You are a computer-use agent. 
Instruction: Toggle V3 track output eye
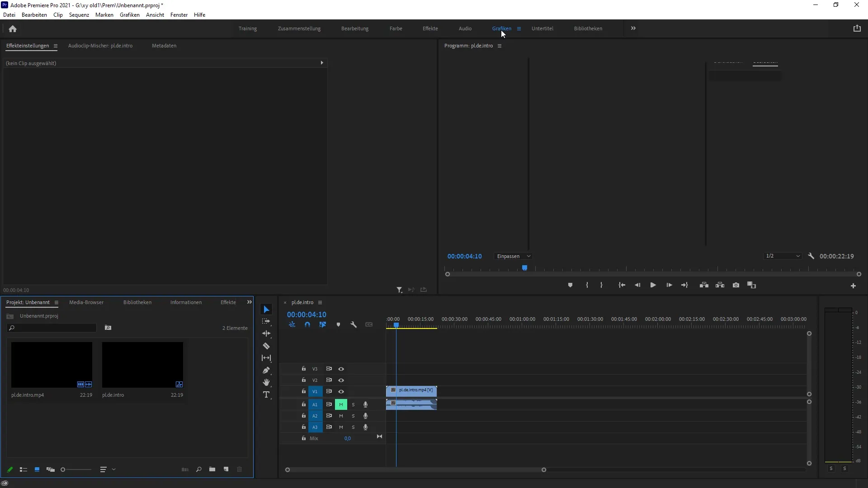(341, 369)
